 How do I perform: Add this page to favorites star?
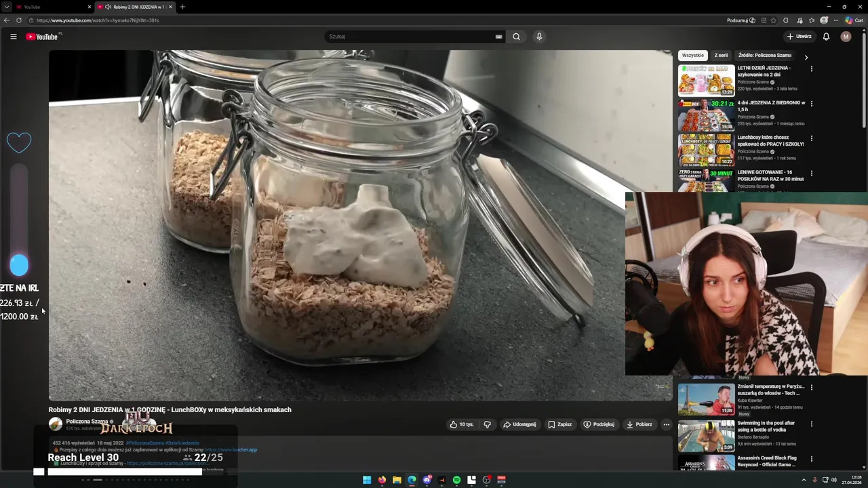tap(773, 20)
